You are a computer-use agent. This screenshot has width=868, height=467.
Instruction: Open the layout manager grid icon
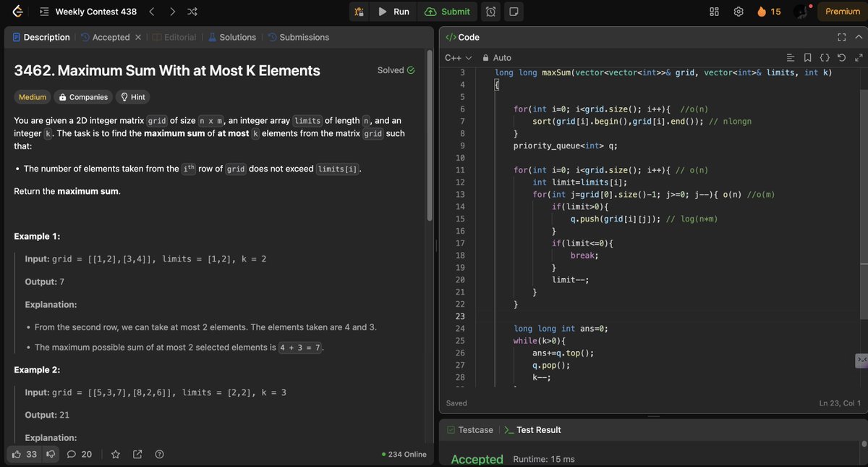pyautogui.click(x=714, y=12)
